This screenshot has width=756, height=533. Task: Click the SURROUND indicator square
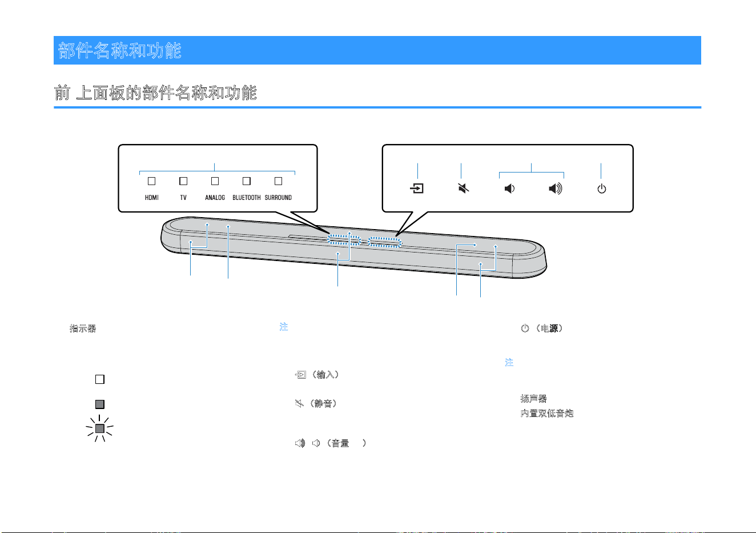pyautogui.click(x=278, y=181)
